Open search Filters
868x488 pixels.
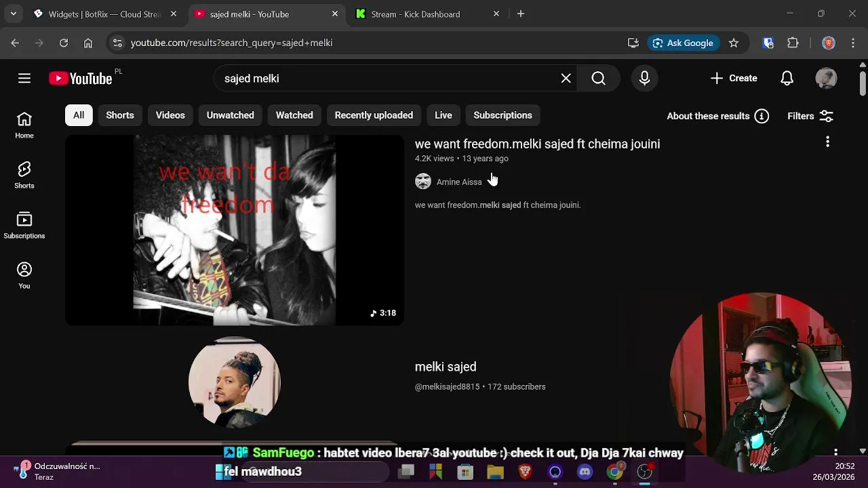[810, 116]
